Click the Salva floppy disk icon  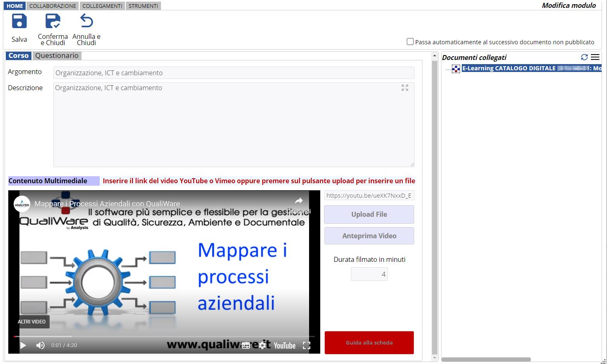coord(19,21)
